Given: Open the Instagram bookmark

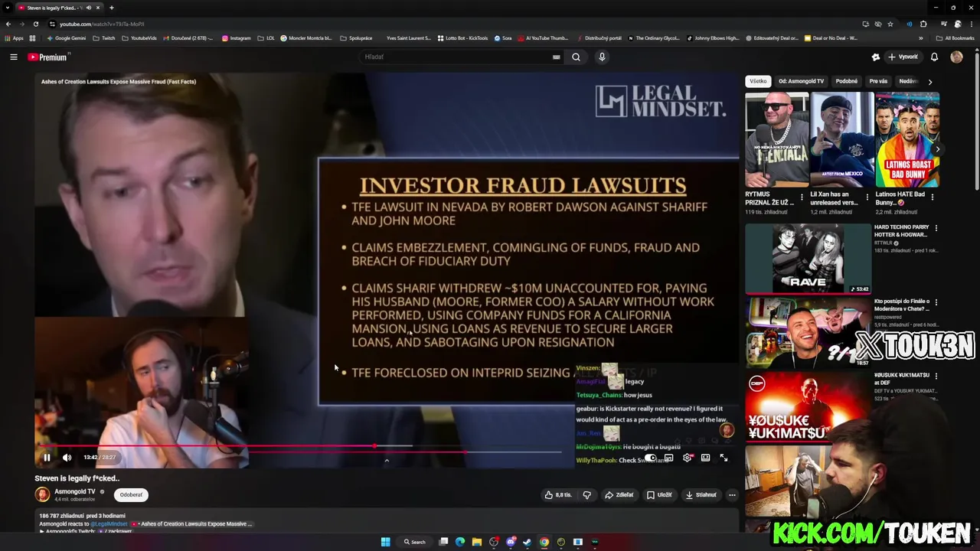Looking at the screenshot, I should click(x=237, y=38).
